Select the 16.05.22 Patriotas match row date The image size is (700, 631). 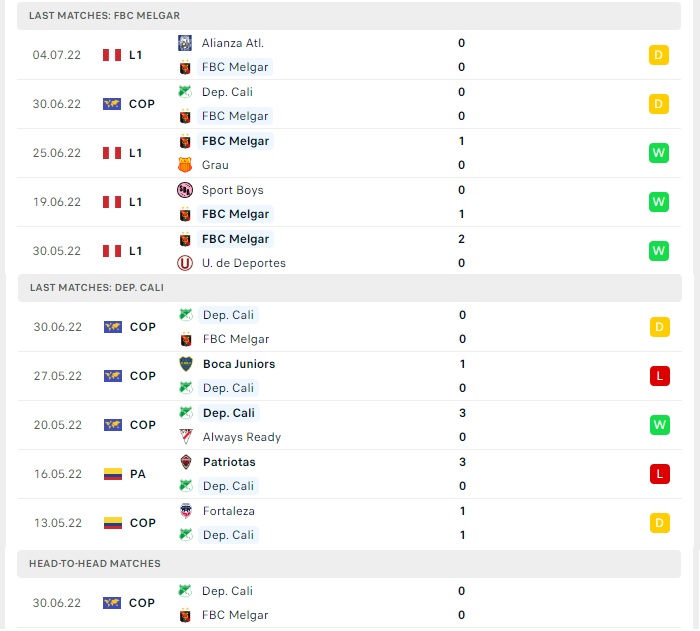(58, 474)
